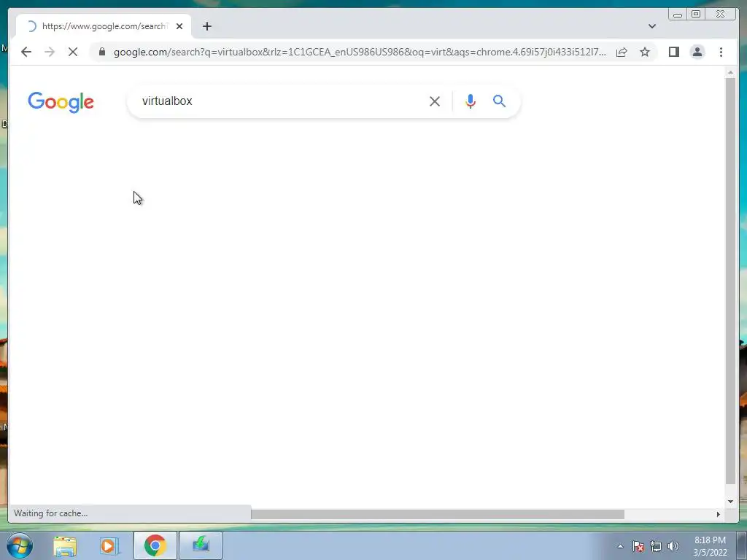Open the Chrome side panel
Image resolution: width=747 pixels, height=560 pixels.
point(673,52)
